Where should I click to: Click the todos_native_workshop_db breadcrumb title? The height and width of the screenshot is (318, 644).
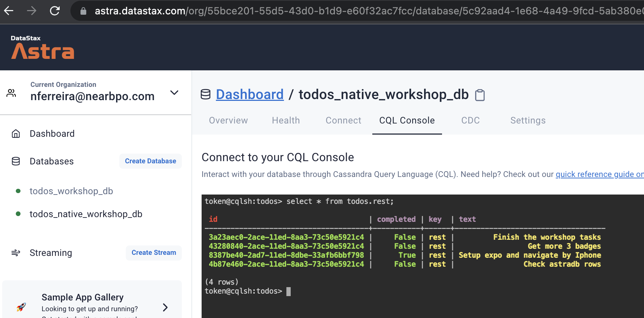[x=384, y=94]
